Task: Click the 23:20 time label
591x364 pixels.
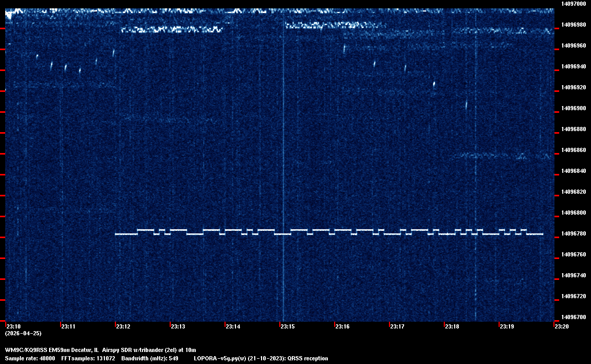Action: point(561,327)
